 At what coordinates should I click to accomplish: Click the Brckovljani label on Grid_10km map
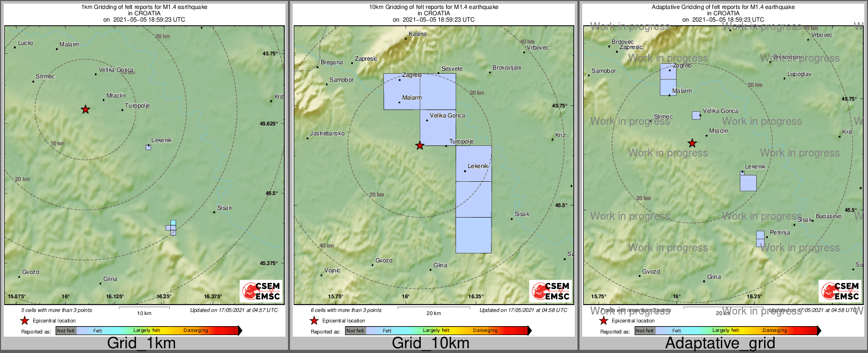pyautogui.click(x=507, y=67)
